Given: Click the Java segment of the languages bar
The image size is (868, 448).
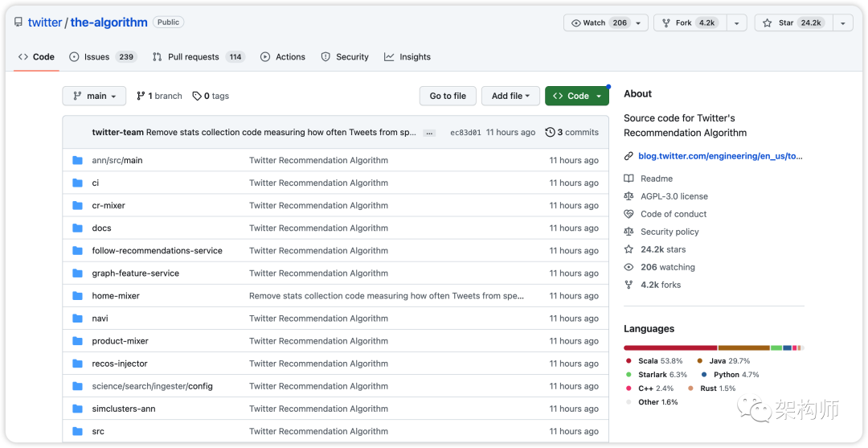Looking at the screenshot, I should pyautogui.click(x=744, y=347).
